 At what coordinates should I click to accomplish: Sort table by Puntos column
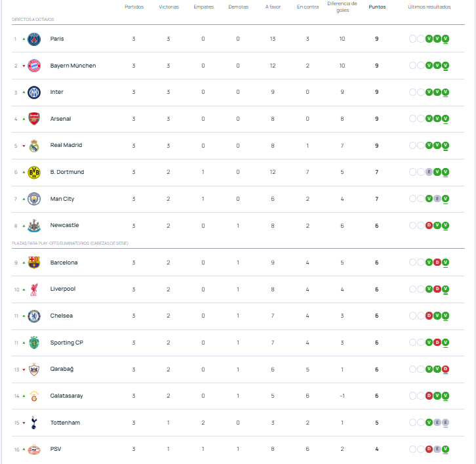(377, 7)
